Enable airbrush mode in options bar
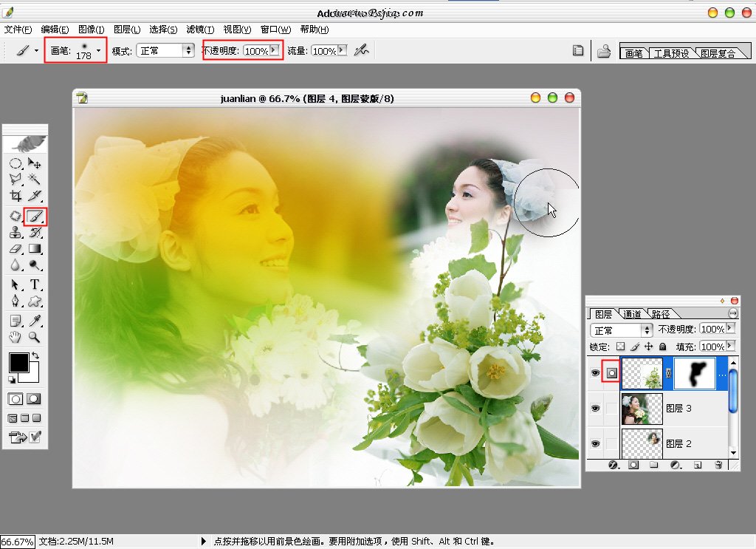Screen dimensions: 756x549 [x=360, y=50]
